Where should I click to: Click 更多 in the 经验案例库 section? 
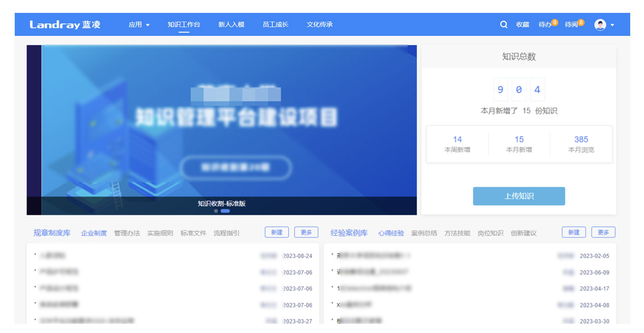click(x=603, y=233)
